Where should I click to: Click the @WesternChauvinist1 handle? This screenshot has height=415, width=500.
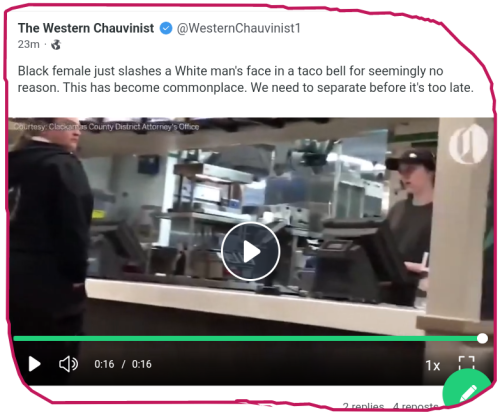(x=238, y=28)
